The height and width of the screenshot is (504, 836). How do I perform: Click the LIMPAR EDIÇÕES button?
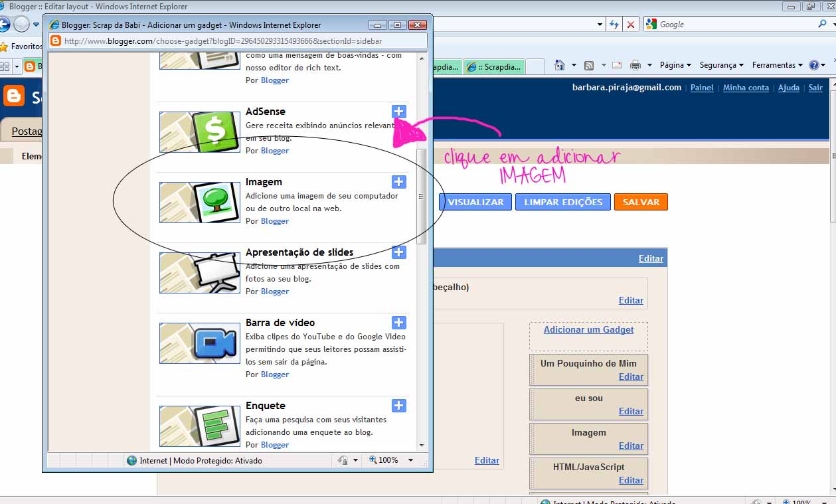click(563, 202)
